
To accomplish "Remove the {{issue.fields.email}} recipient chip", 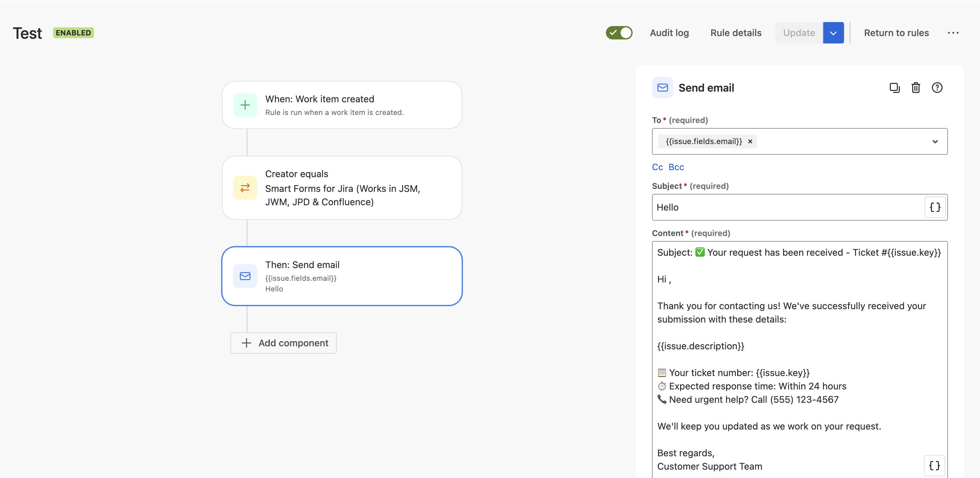I will pyautogui.click(x=750, y=142).
